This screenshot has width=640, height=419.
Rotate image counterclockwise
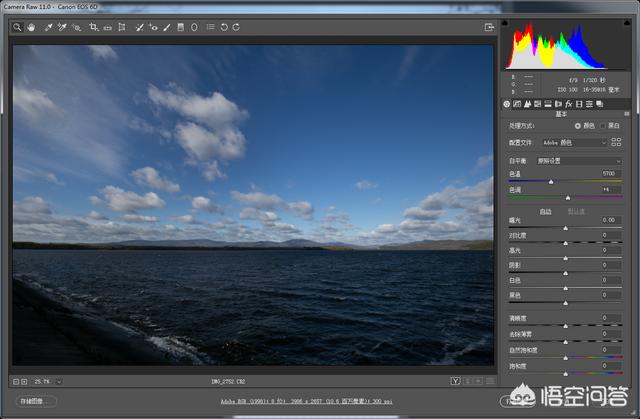pos(224,27)
